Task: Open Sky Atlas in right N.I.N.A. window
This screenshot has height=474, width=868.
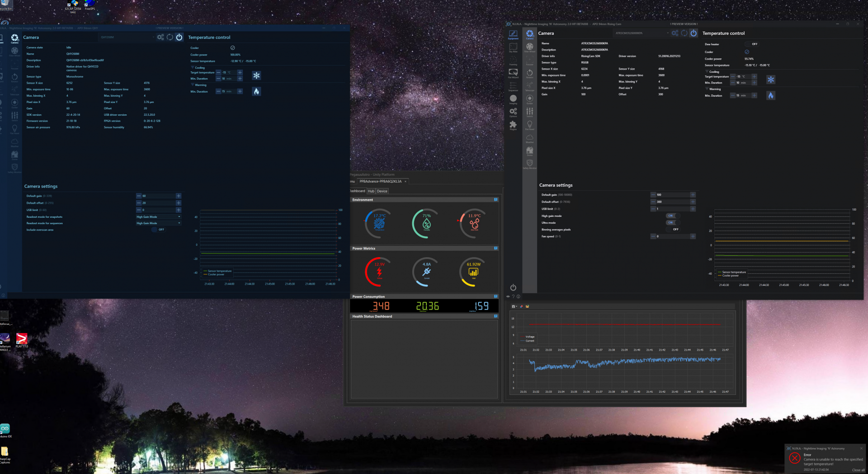Action: [513, 47]
